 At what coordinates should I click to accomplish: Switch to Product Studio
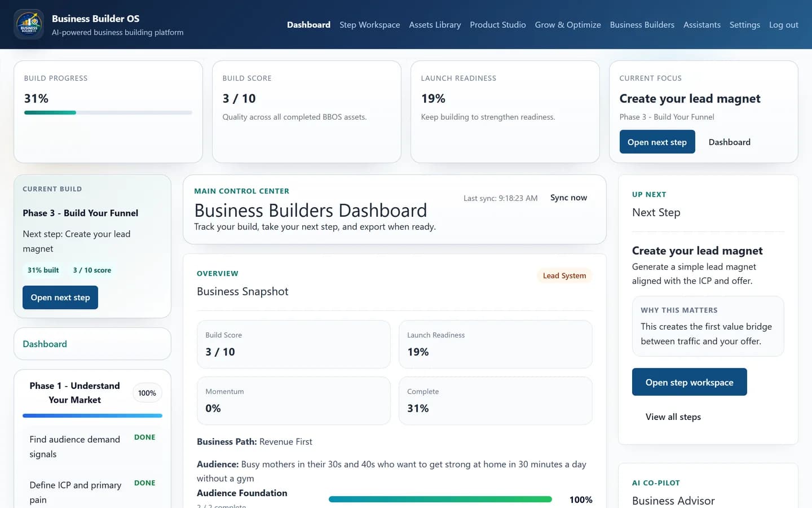click(498, 25)
